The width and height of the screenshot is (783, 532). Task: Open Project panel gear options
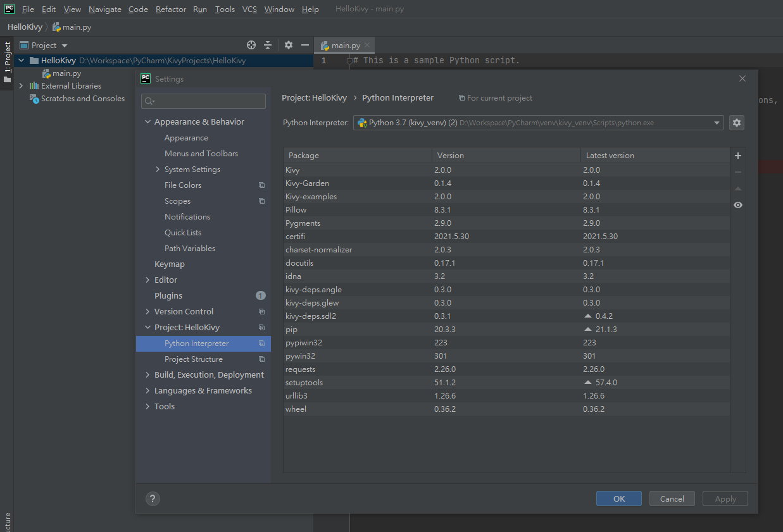coord(289,45)
